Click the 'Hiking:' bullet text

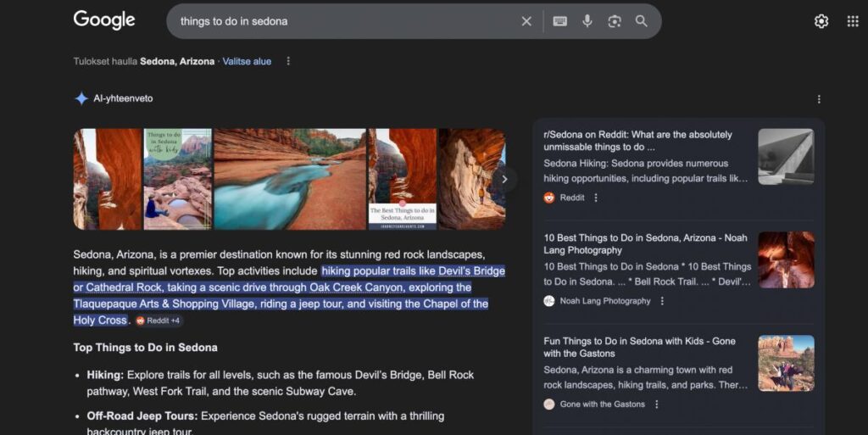(x=105, y=375)
